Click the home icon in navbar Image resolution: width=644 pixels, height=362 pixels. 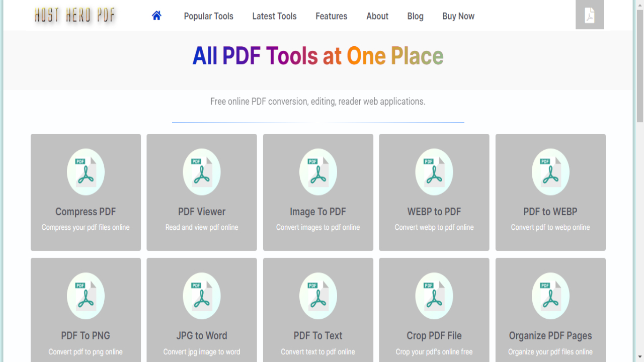click(x=156, y=16)
